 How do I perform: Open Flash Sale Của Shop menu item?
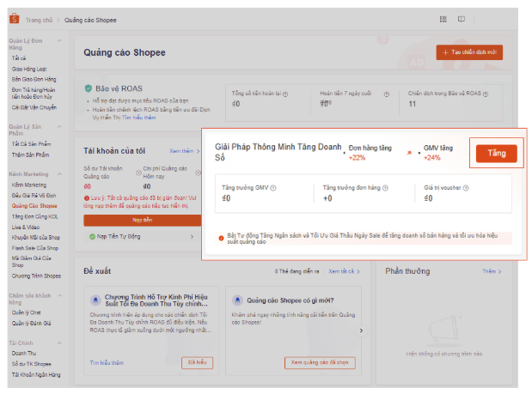(35, 248)
